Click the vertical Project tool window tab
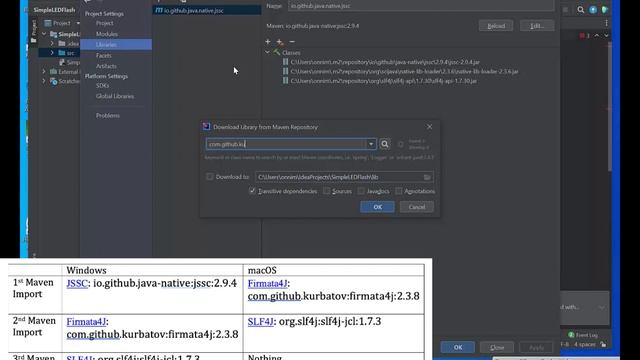640x360 pixels. pos(34,31)
